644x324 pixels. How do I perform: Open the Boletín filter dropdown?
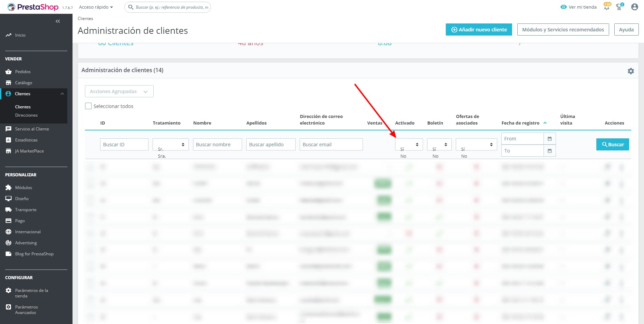[439, 145]
